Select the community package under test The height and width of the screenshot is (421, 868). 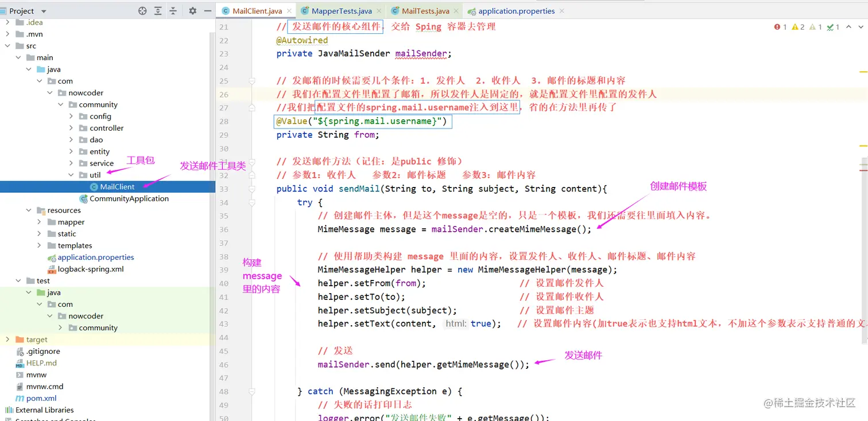pyautogui.click(x=98, y=328)
